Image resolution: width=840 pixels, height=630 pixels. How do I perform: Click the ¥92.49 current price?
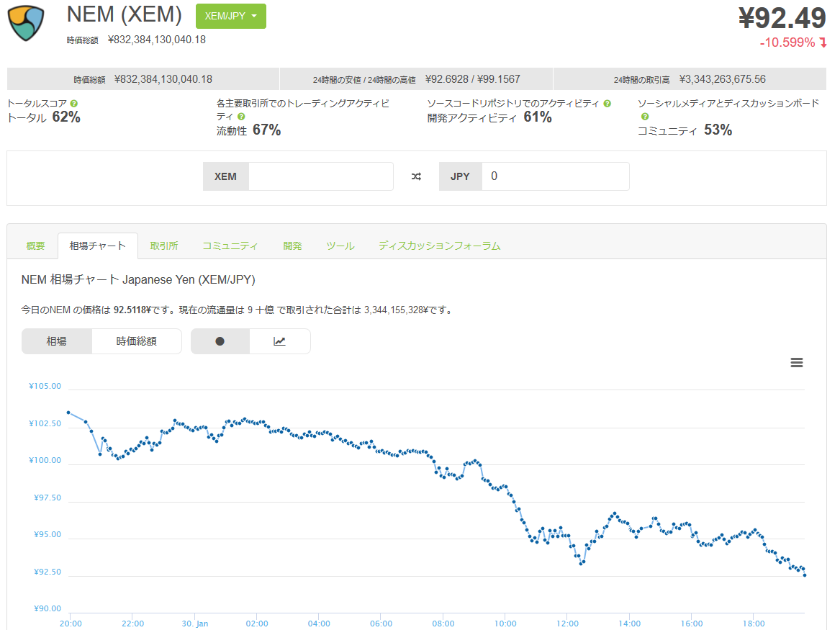(x=782, y=18)
